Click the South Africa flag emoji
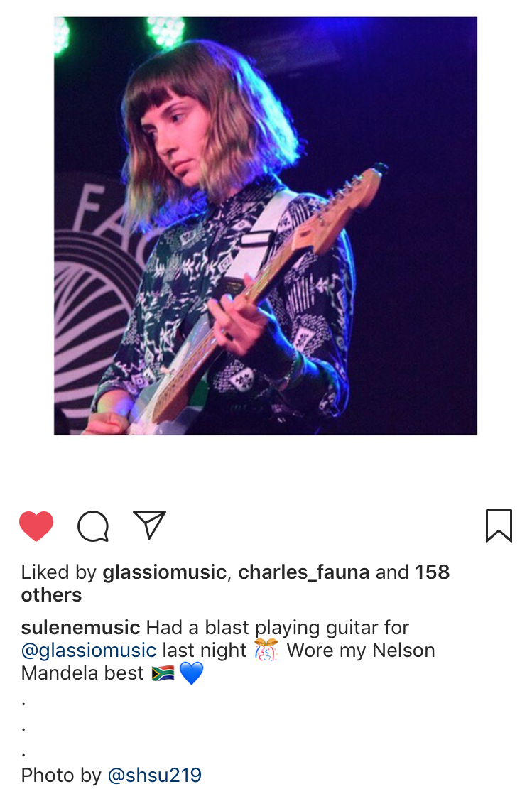The height and width of the screenshot is (789, 532). tap(163, 673)
